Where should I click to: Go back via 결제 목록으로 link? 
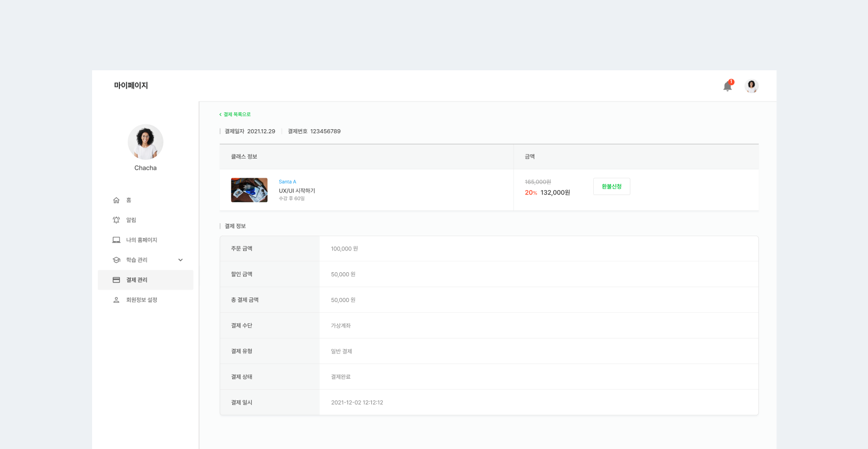pyautogui.click(x=236, y=114)
